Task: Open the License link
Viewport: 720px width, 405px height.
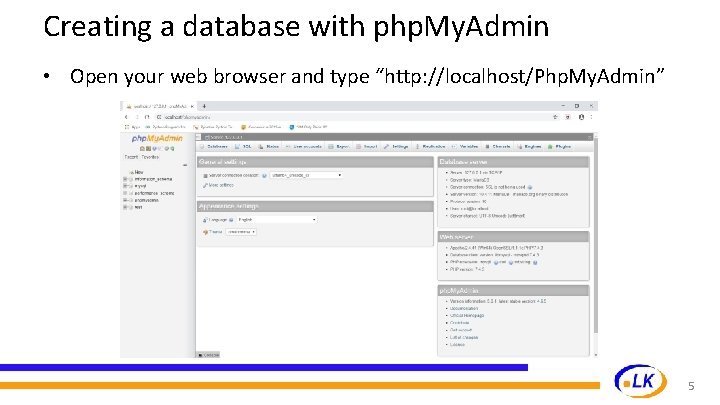Action: coord(457,344)
